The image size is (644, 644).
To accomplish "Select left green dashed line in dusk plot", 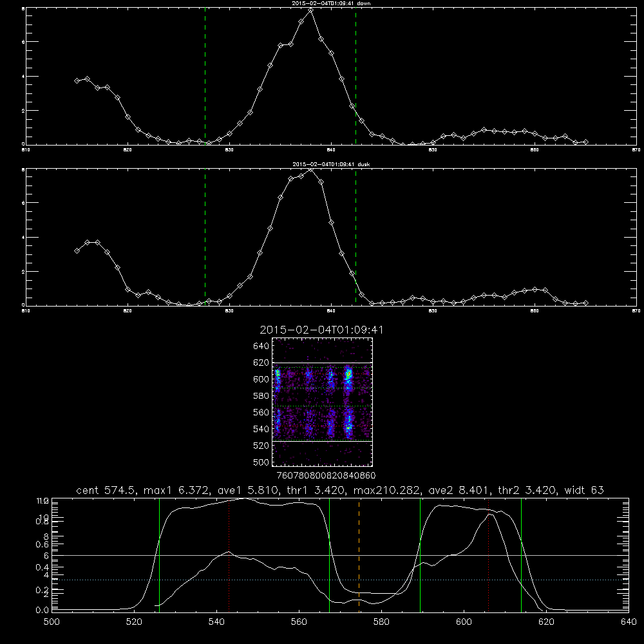I will coord(205,237).
